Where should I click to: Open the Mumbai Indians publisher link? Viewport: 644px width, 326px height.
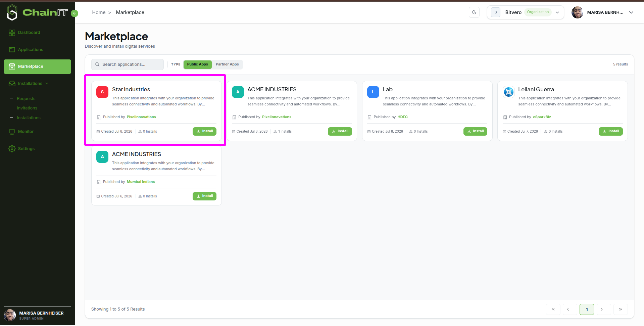pyautogui.click(x=141, y=182)
